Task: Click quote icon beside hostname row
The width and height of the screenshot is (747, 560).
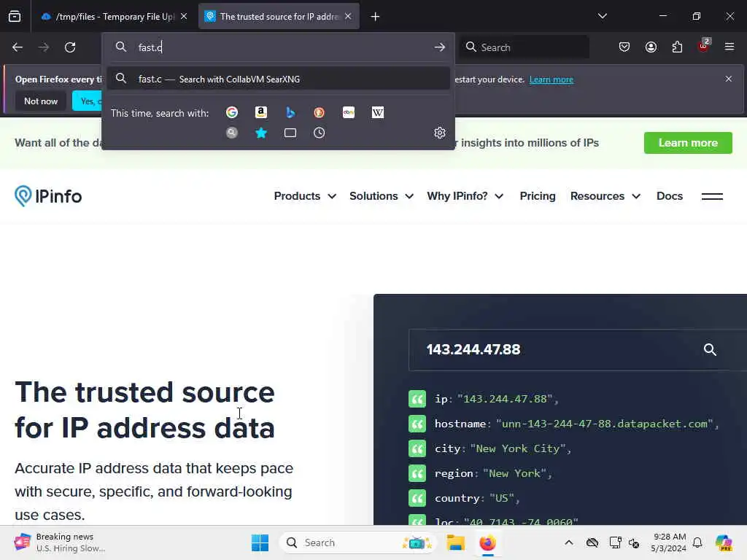Action: tap(417, 424)
